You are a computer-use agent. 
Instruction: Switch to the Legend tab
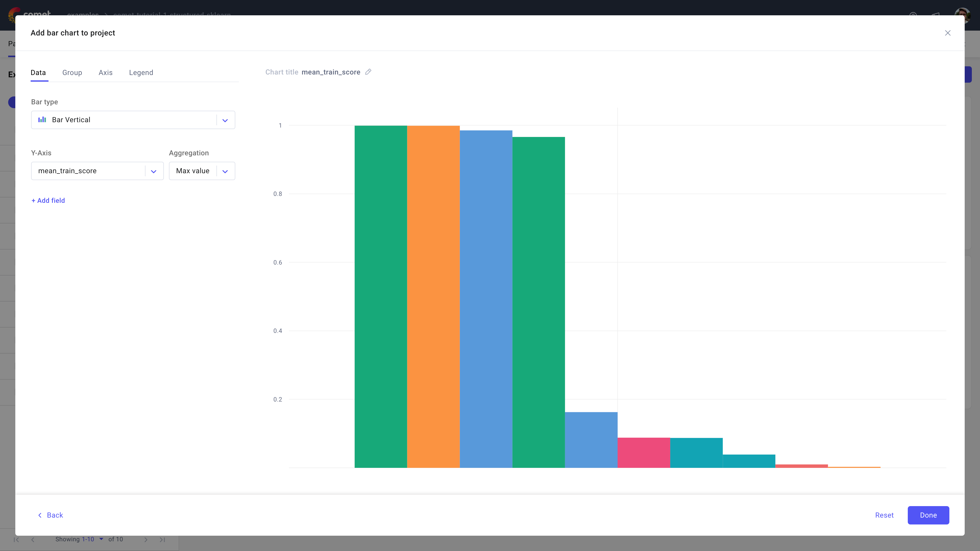141,73
